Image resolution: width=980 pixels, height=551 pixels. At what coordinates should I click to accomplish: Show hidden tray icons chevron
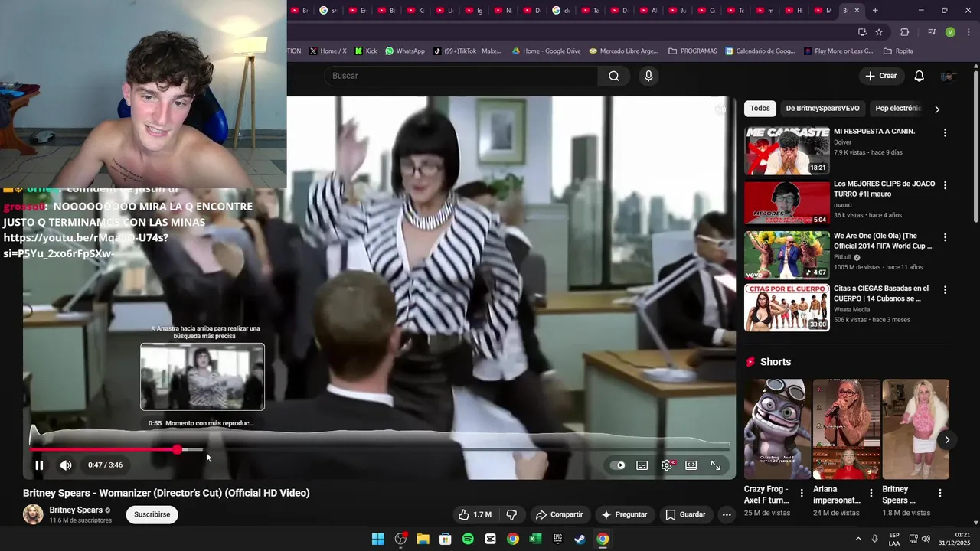click(x=857, y=539)
